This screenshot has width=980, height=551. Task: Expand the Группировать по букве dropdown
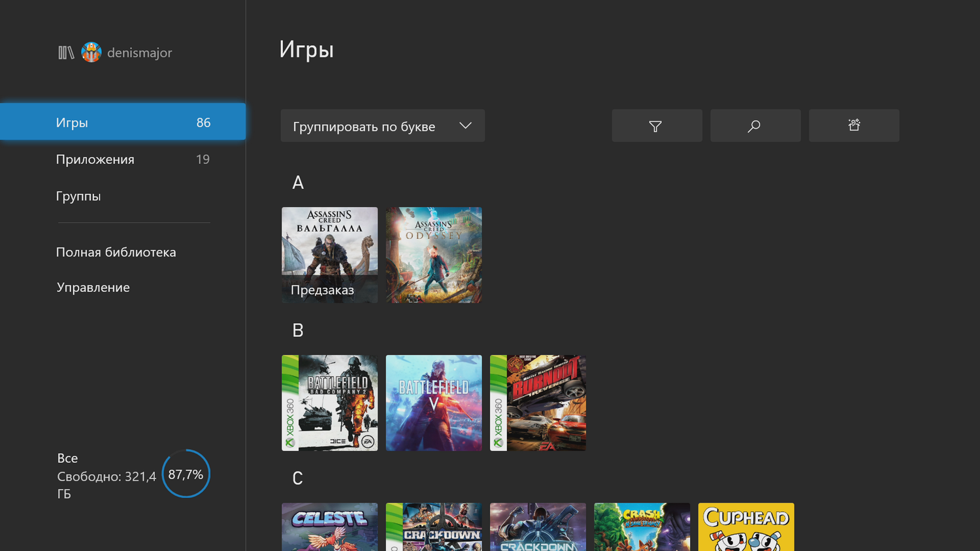click(383, 126)
